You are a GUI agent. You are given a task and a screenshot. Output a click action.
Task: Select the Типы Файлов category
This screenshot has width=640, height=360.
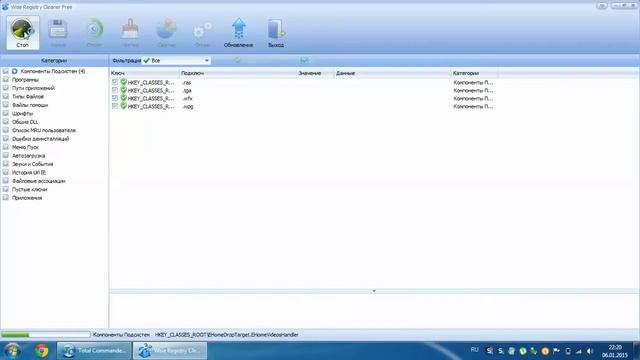click(x=28, y=97)
